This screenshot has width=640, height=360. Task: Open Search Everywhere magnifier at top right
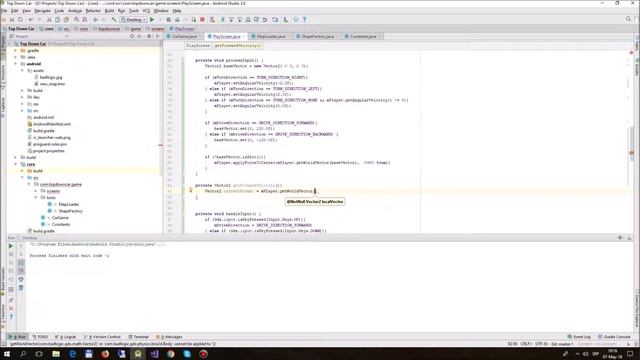629,19
